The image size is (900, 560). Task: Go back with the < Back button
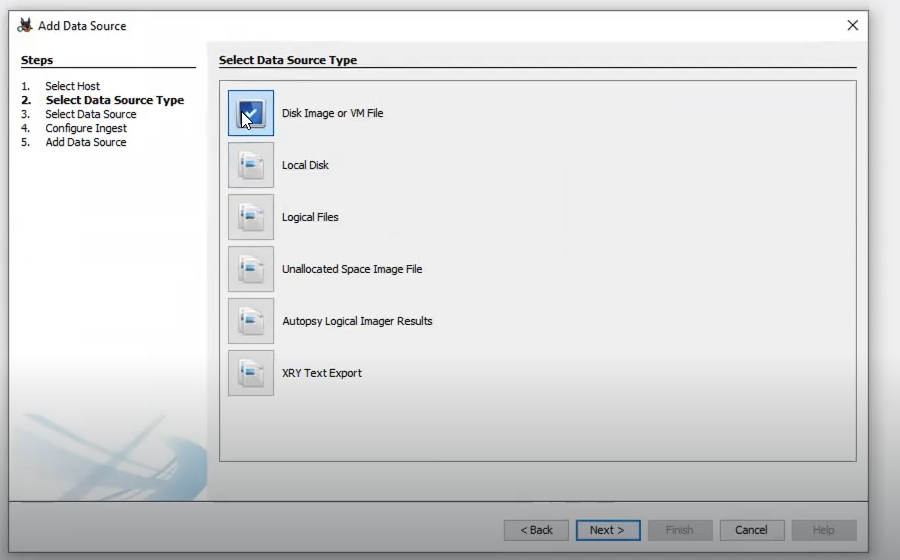point(536,530)
